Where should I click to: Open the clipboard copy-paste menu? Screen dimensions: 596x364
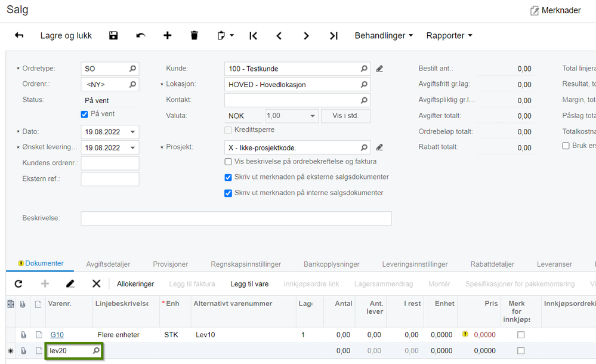[225, 35]
